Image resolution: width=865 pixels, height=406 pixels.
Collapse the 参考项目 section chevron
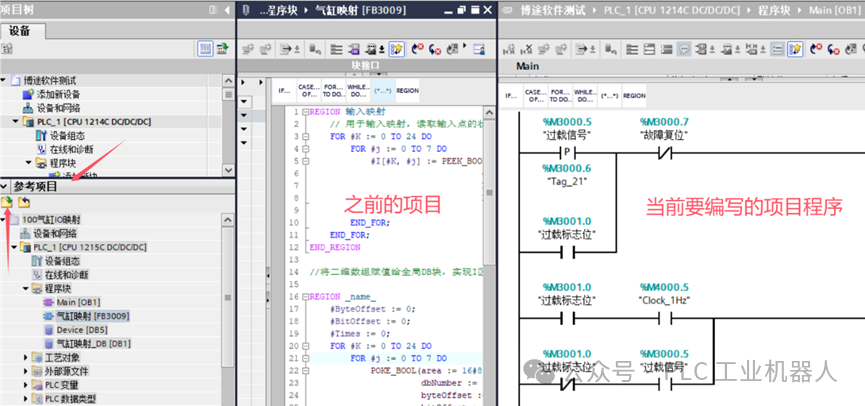tap(4, 186)
